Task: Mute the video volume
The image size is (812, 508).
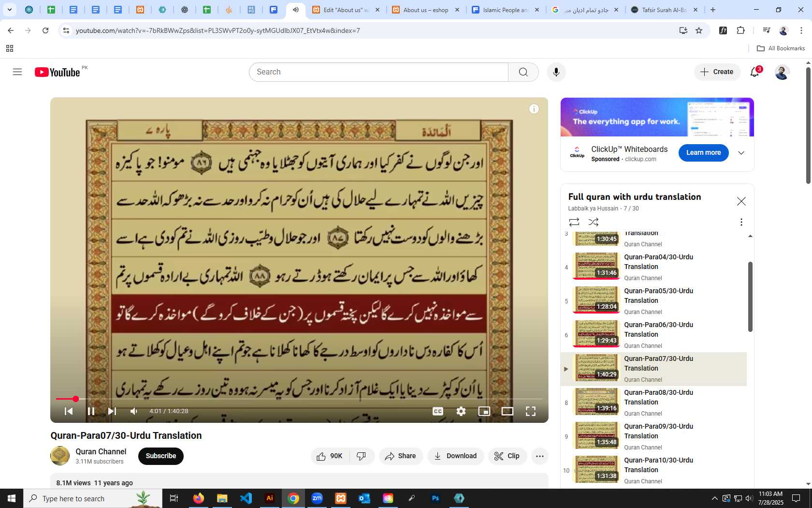Action: click(134, 411)
